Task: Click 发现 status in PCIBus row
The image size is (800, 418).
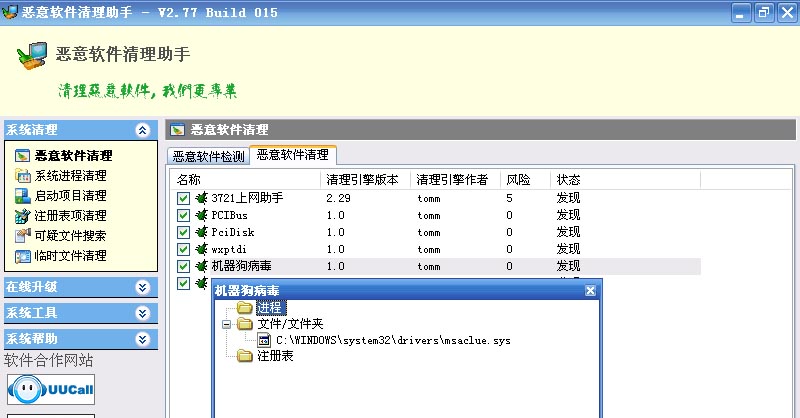Action: tap(568, 215)
